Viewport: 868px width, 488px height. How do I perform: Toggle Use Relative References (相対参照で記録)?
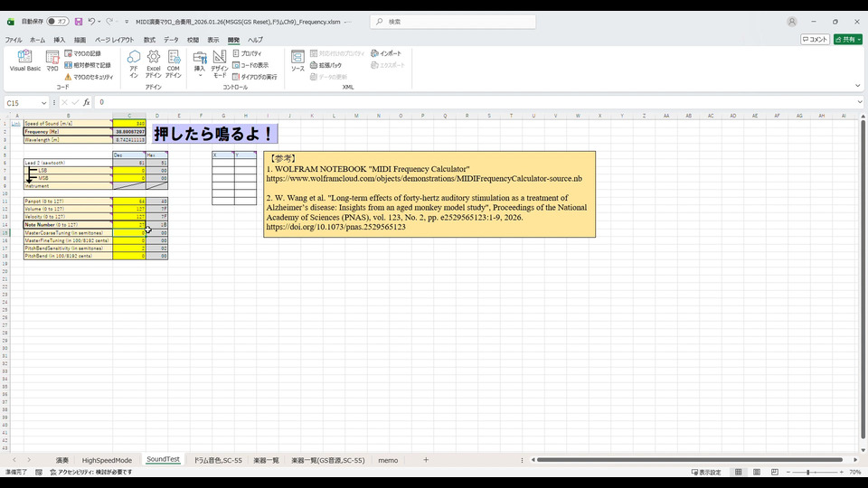tap(88, 65)
